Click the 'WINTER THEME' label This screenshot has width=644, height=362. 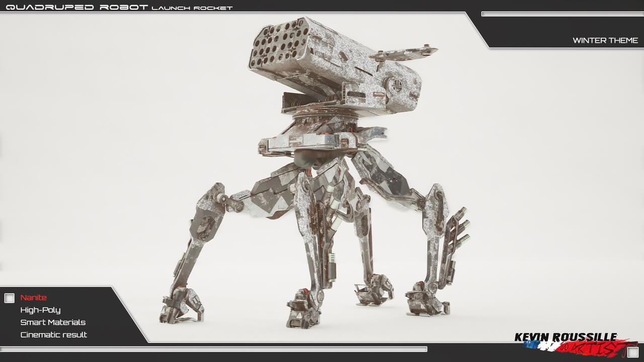click(x=605, y=40)
